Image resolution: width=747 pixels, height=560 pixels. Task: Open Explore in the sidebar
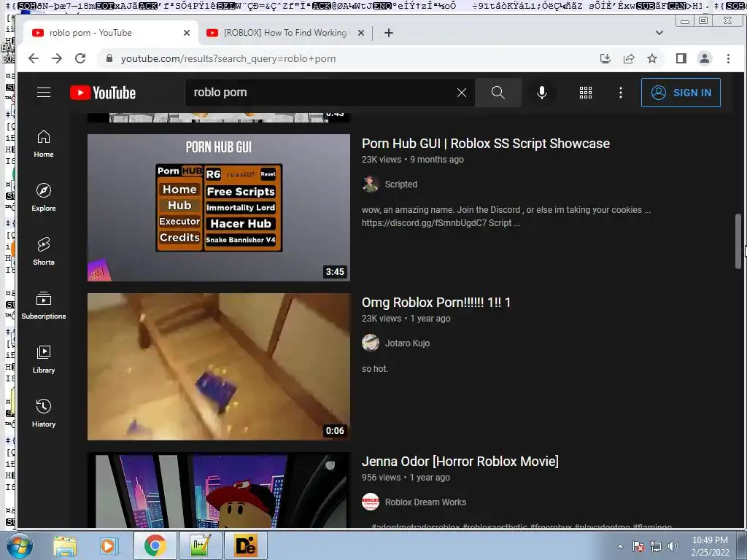click(43, 197)
